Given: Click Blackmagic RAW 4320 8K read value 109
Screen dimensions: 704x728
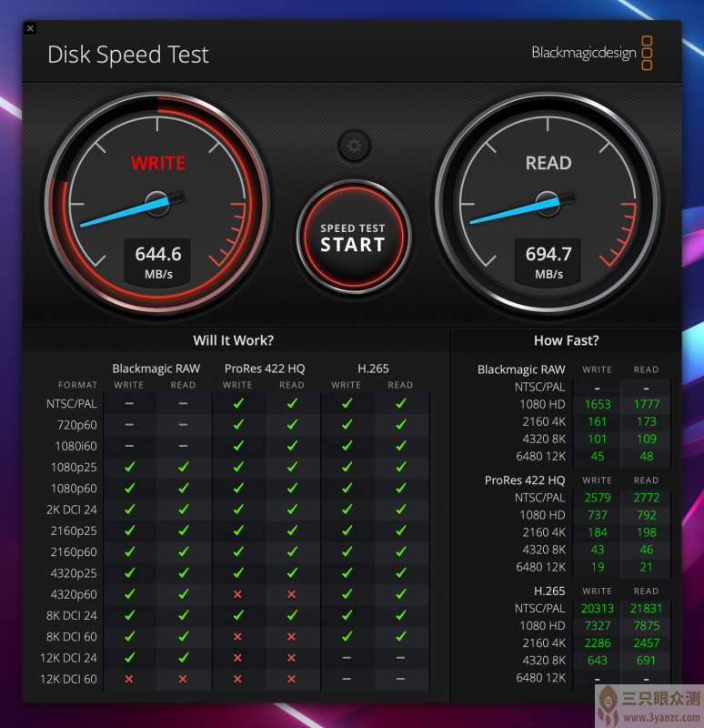Looking at the screenshot, I should pyautogui.click(x=647, y=439).
